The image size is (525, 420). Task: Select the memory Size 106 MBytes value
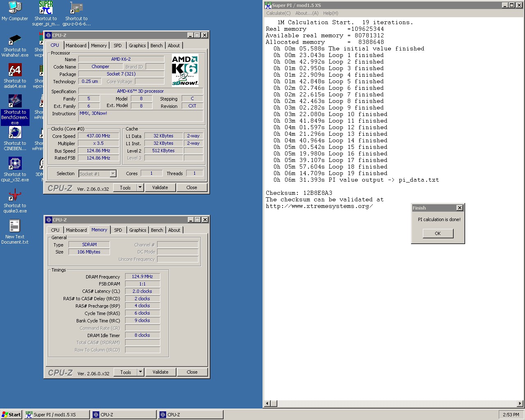coord(89,252)
